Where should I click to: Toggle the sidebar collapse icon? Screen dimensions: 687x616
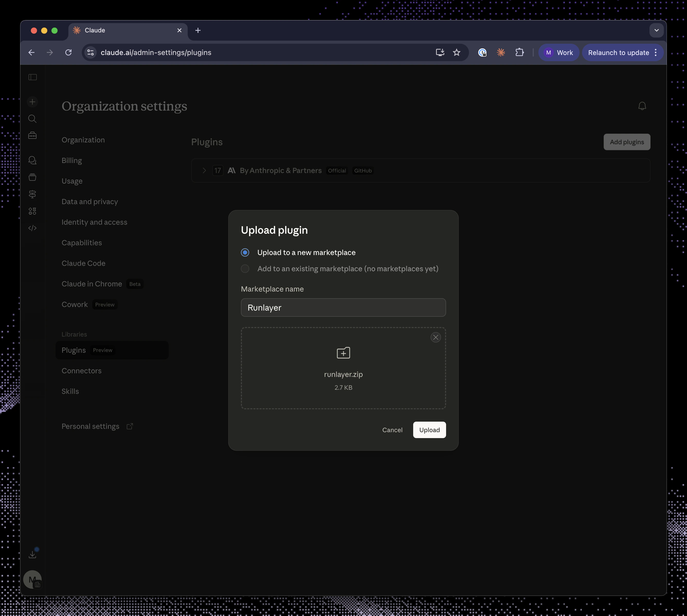click(32, 77)
